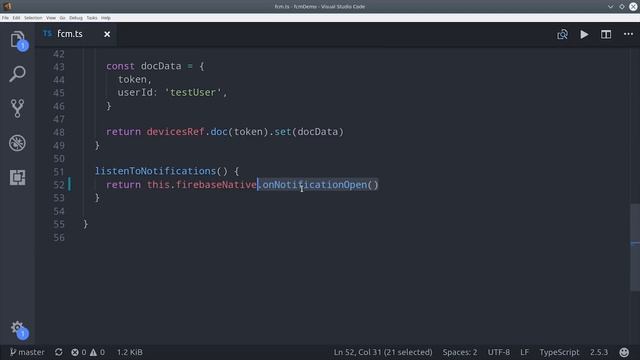Change end of line via LF
The image size is (640, 360).
click(524, 352)
